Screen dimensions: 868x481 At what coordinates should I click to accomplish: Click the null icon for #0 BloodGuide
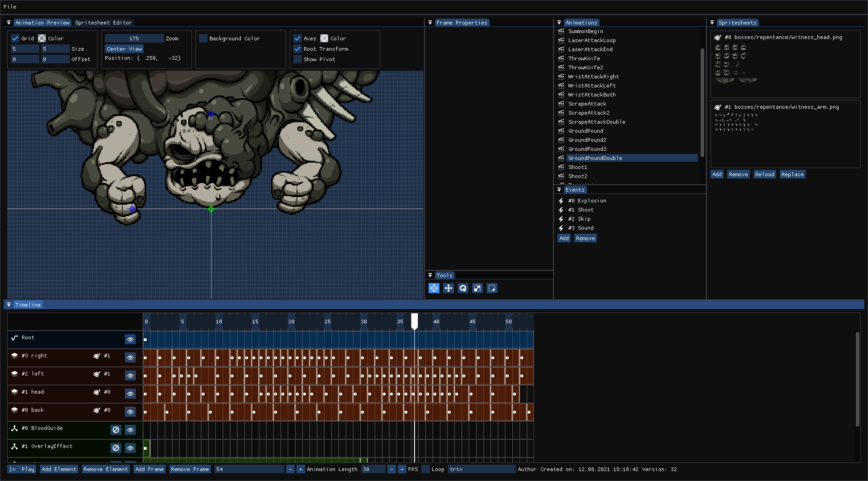[14, 428]
